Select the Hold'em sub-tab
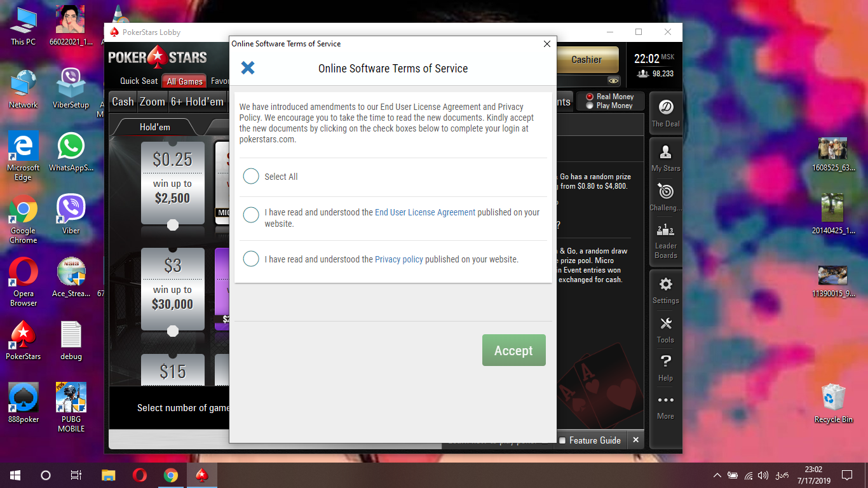 pos(155,127)
